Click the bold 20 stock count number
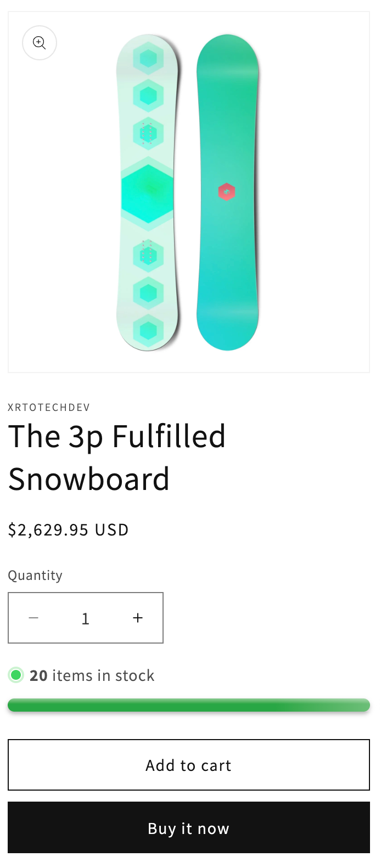381x868 pixels. (38, 675)
